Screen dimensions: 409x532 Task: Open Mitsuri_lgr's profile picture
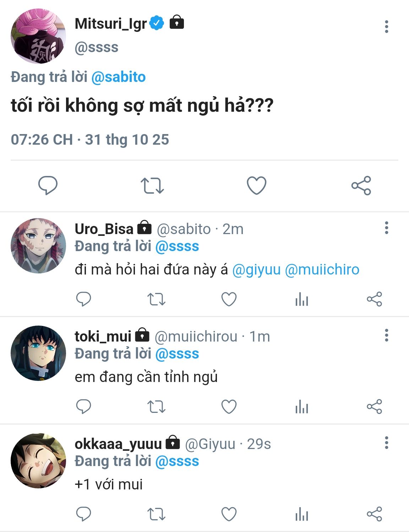coord(38,36)
